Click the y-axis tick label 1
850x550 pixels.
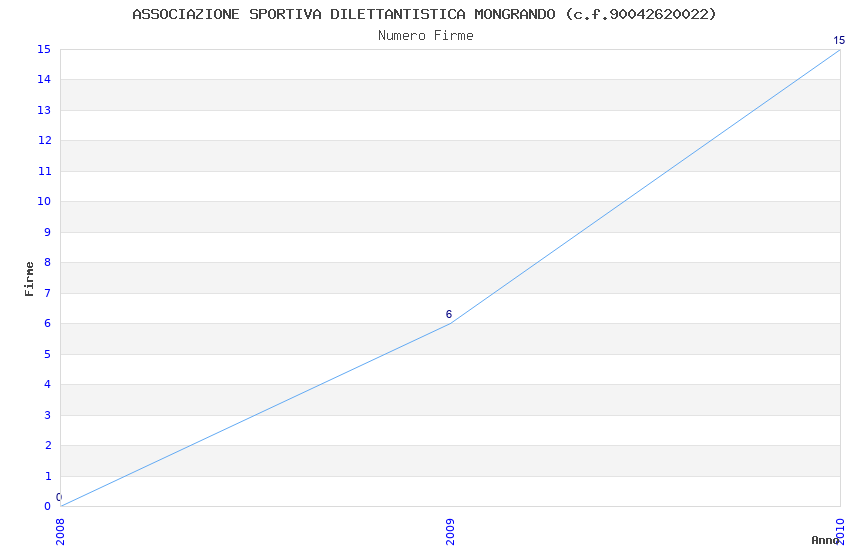pyautogui.click(x=48, y=476)
